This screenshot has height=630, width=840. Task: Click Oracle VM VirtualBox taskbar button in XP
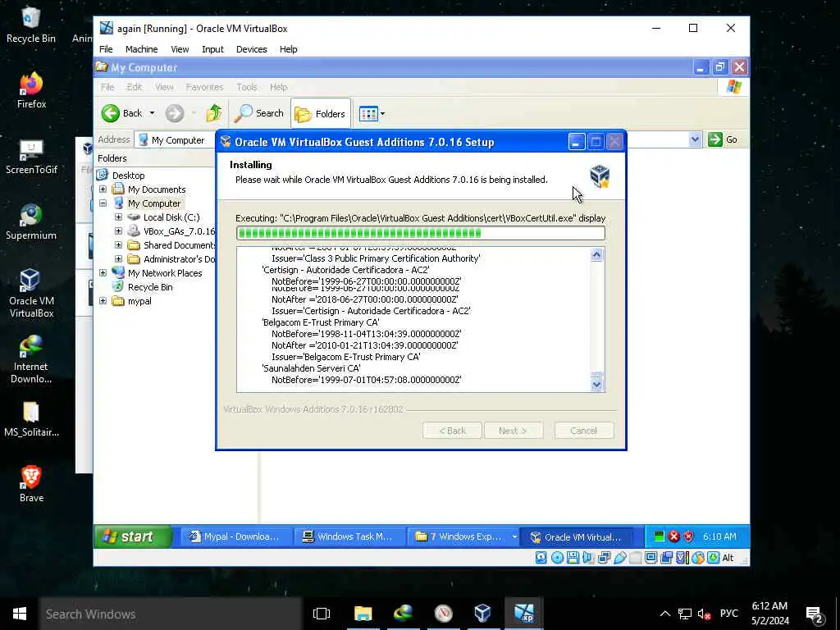(577, 536)
